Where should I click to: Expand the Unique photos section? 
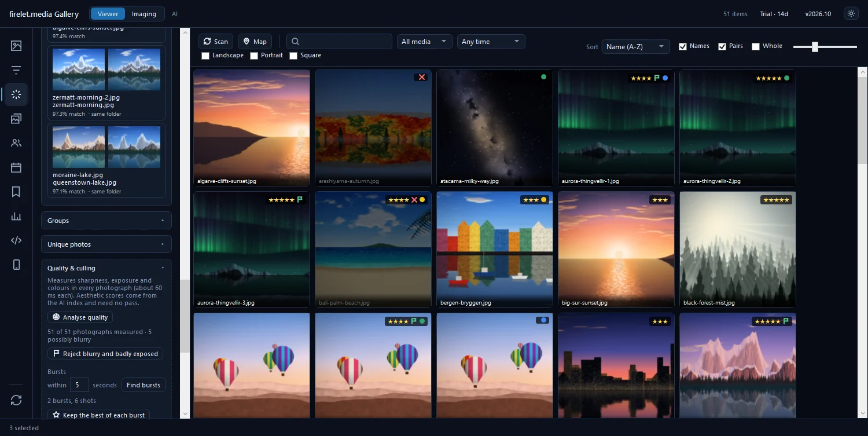pos(106,244)
